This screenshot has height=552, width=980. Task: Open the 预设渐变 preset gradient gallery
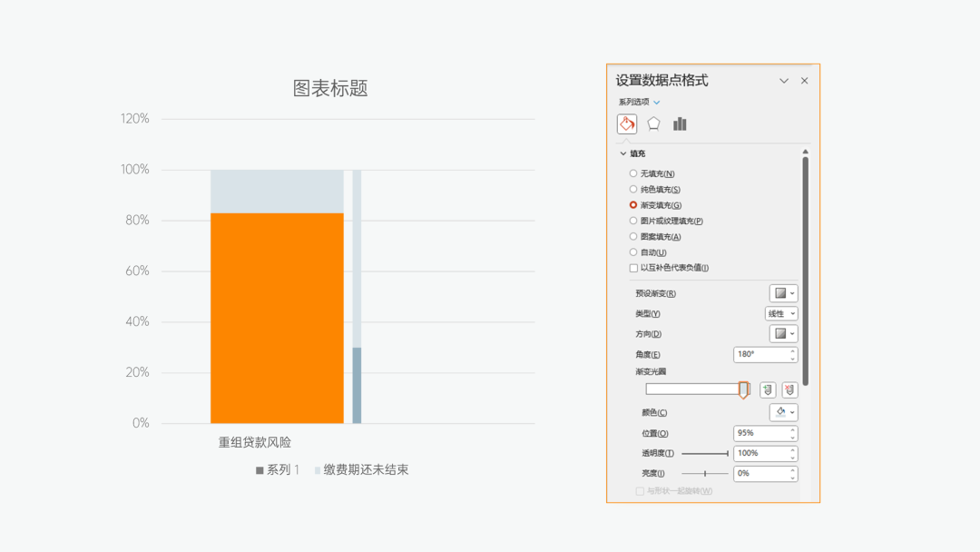click(x=786, y=292)
